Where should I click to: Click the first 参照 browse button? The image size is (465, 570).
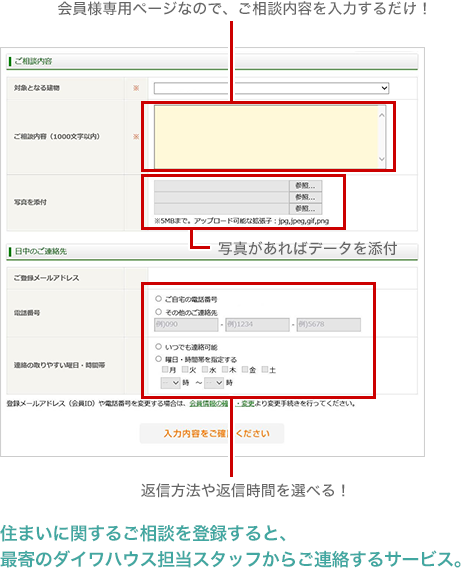point(305,186)
